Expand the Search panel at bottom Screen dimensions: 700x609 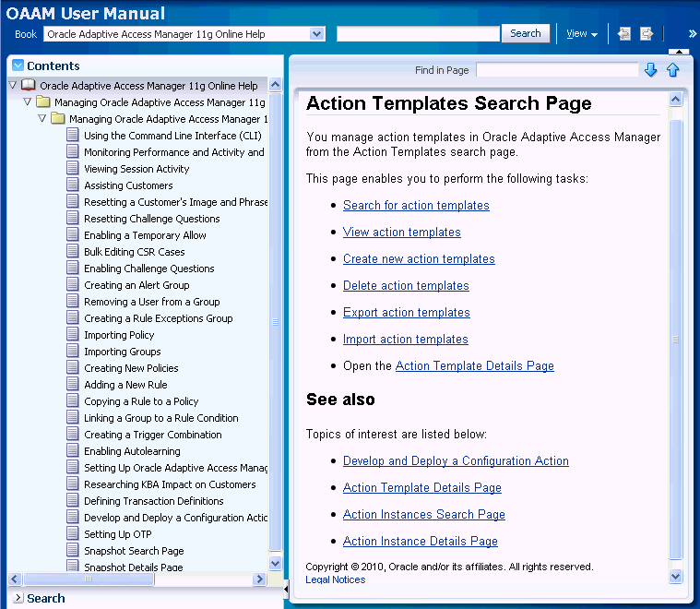coord(18,597)
